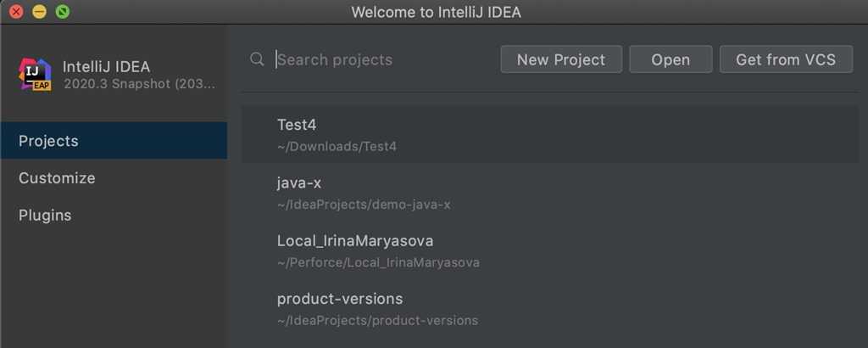Click the 2020.3 Snapshot version text
The width and height of the screenshot is (868, 348).
click(x=140, y=84)
